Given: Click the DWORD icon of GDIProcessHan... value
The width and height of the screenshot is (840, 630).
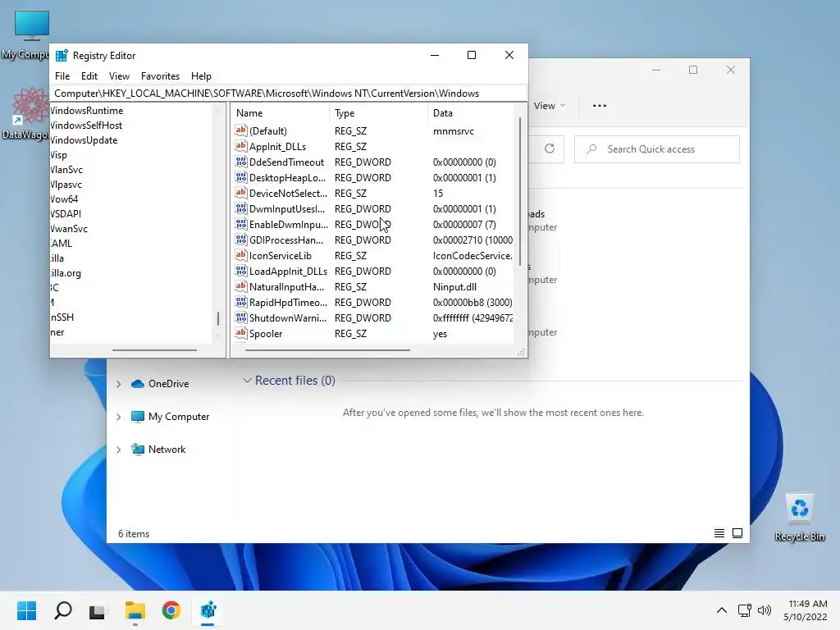Looking at the screenshot, I should [241, 240].
